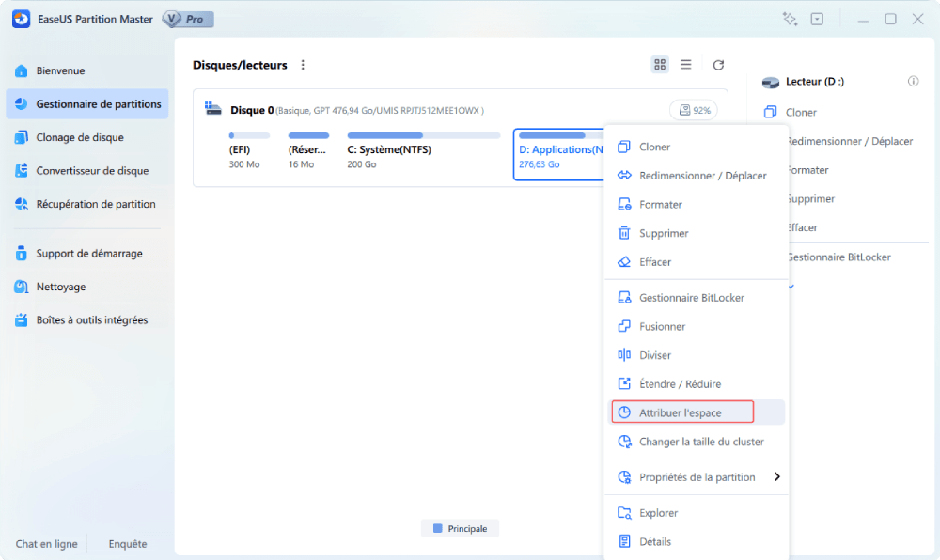Screen dimensions: 940x560
Task: Select Supprimer from the context menu
Action: click(x=696, y=233)
